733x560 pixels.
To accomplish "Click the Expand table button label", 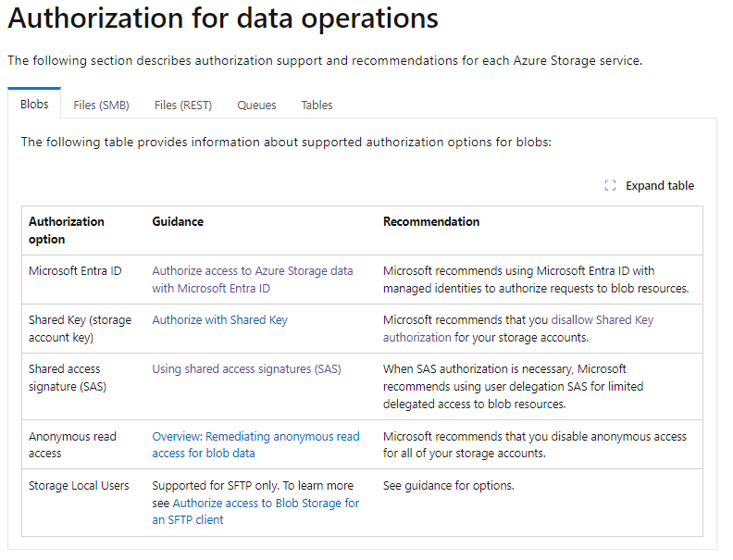I will (x=660, y=185).
